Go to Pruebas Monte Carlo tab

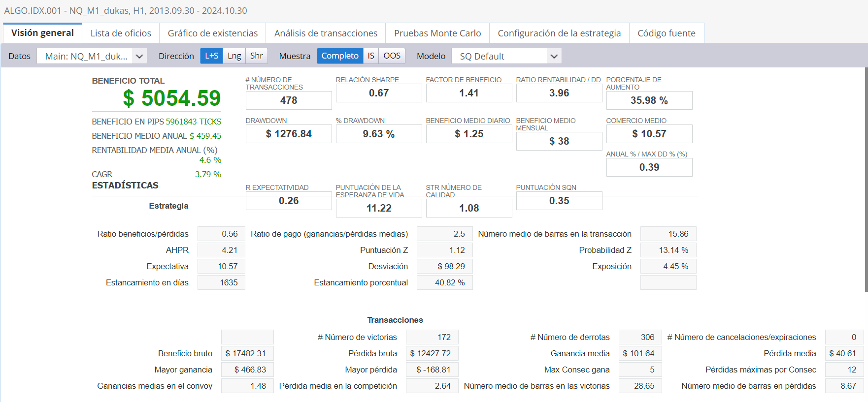[437, 33]
